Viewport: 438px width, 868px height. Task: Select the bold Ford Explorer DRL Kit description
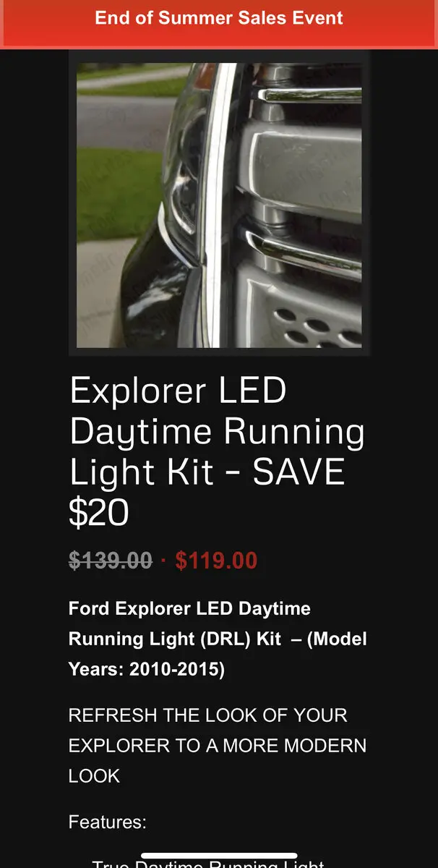pos(218,639)
